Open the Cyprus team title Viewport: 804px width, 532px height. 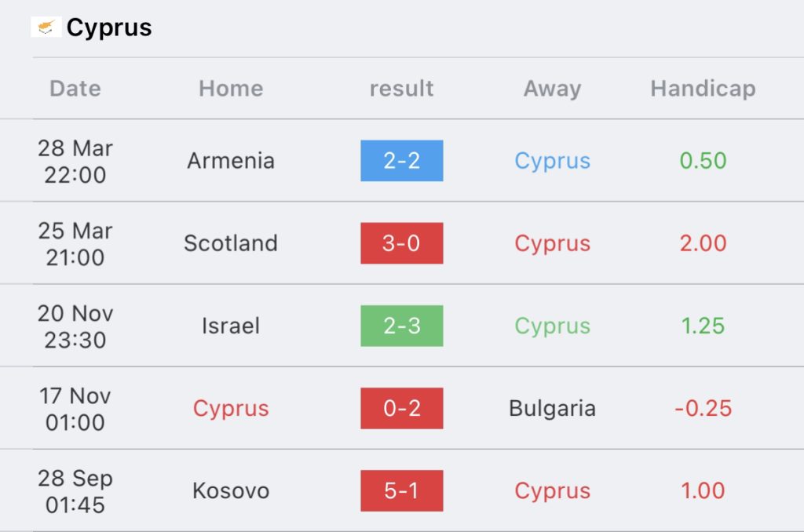point(109,27)
